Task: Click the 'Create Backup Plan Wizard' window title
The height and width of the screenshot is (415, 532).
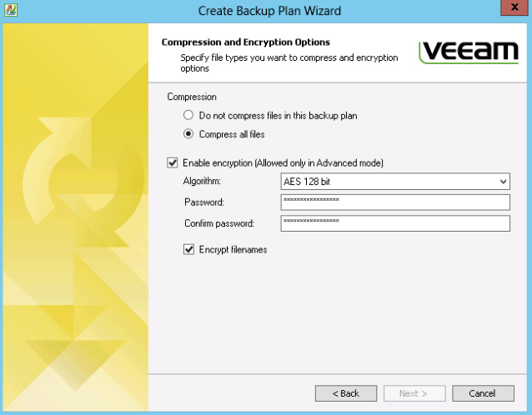Action: coord(269,11)
